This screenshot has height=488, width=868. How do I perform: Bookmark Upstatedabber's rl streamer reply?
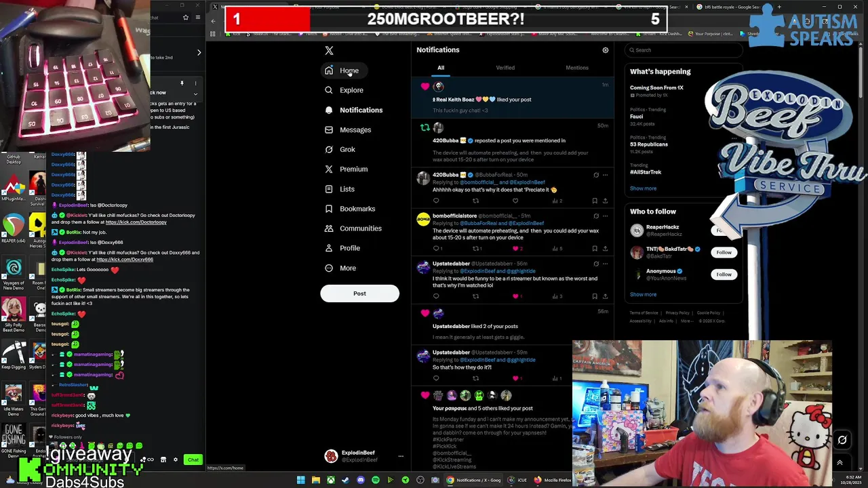[595, 296]
